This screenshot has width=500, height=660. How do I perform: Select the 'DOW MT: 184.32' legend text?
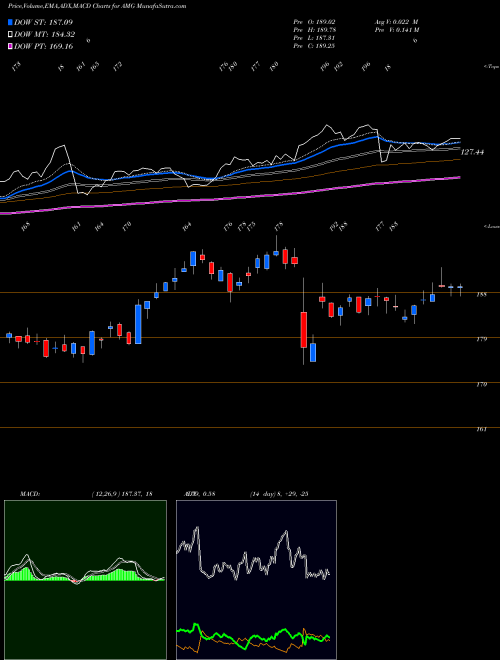(45, 35)
